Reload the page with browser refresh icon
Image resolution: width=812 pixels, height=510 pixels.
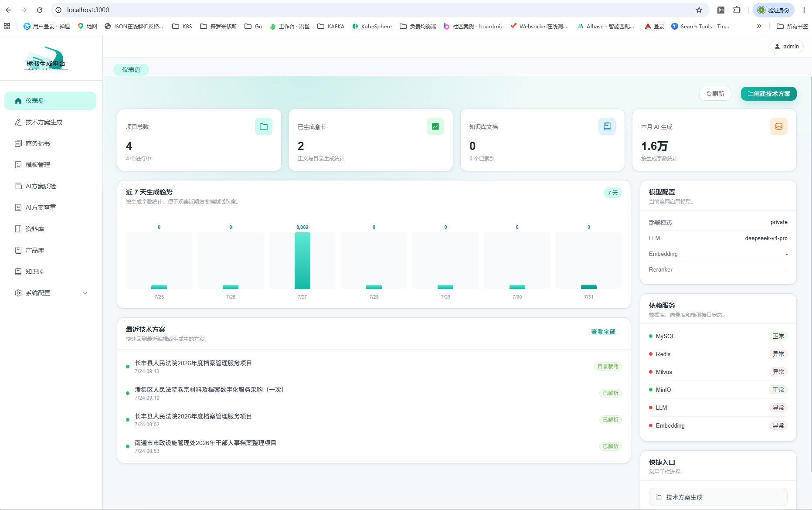click(x=40, y=10)
